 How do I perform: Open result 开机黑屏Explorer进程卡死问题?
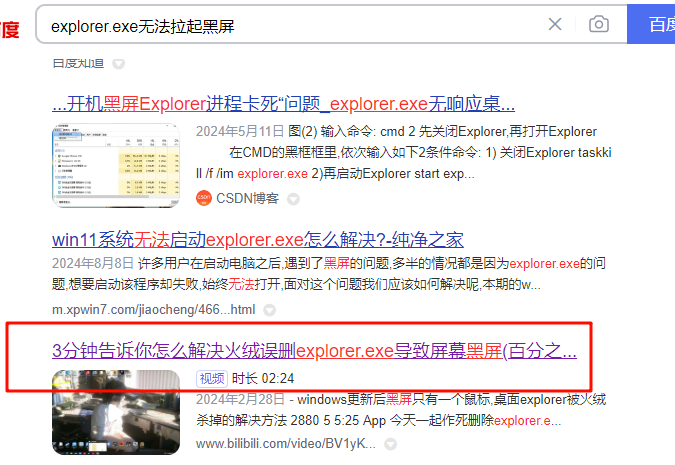click(283, 104)
